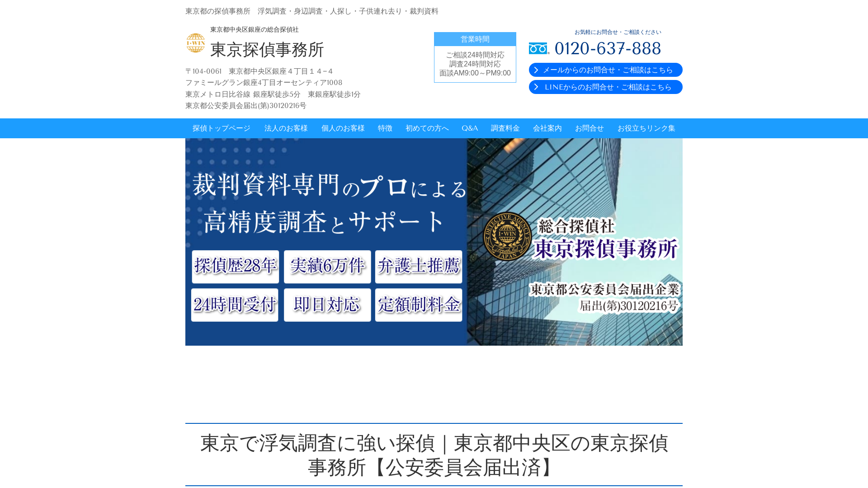
Task: Click メールからのお問合せ・ご相談はこちら button
Action: pos(605,70)
